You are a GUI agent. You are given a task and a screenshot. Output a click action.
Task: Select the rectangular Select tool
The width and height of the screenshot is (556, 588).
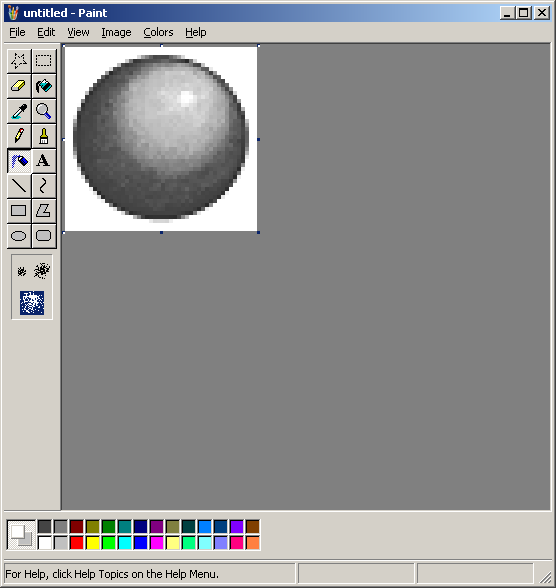tap(44, 61)
